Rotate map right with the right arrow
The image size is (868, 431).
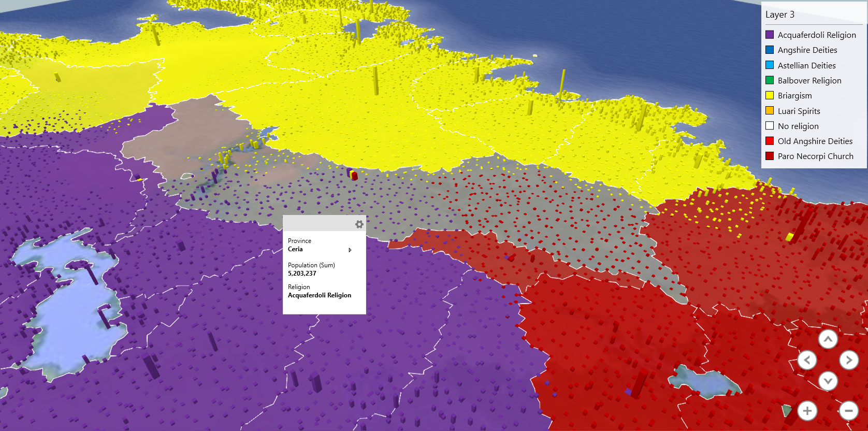pyautogui.click(x=849, y=360)
